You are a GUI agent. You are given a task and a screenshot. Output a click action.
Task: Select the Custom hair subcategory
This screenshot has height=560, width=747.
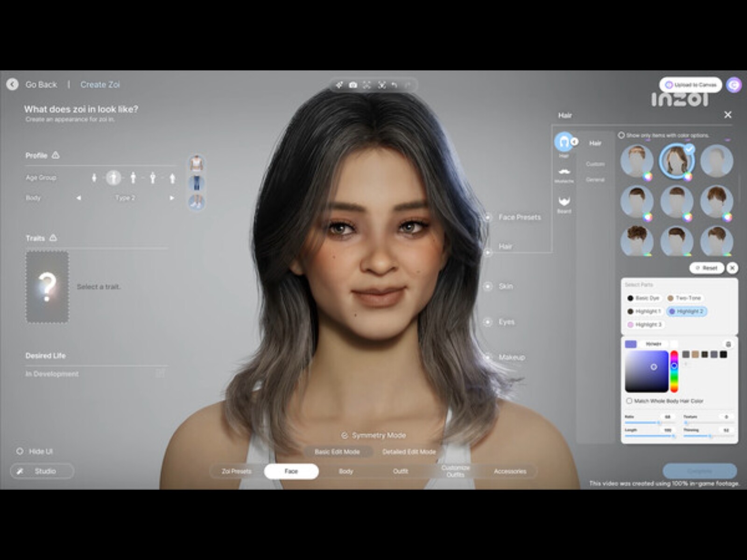point(595,164)
